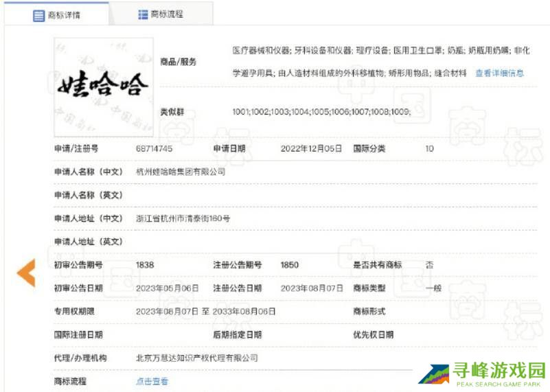Select exclusive rights period 2023年08月07日 至 2033年08月06日
Viewport: 550px width, 392px height.
pos(205,312)
